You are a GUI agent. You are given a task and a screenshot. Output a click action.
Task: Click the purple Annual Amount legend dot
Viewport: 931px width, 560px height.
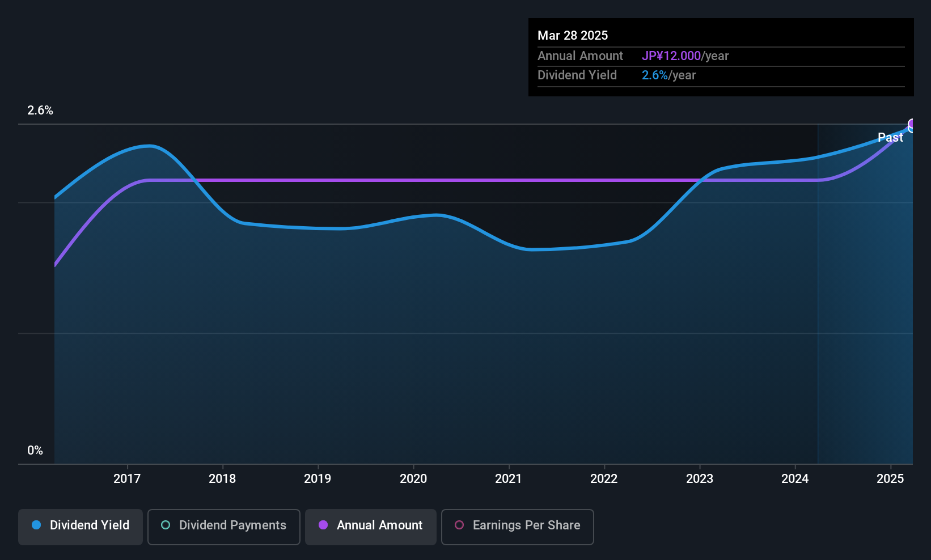click(x=323, y=525)
